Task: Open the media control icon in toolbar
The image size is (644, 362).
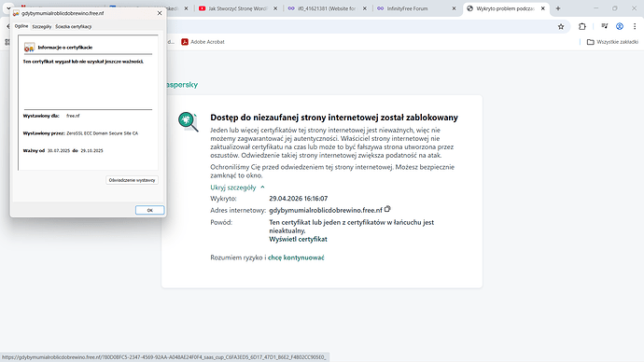Action: [x=604, y=26]
